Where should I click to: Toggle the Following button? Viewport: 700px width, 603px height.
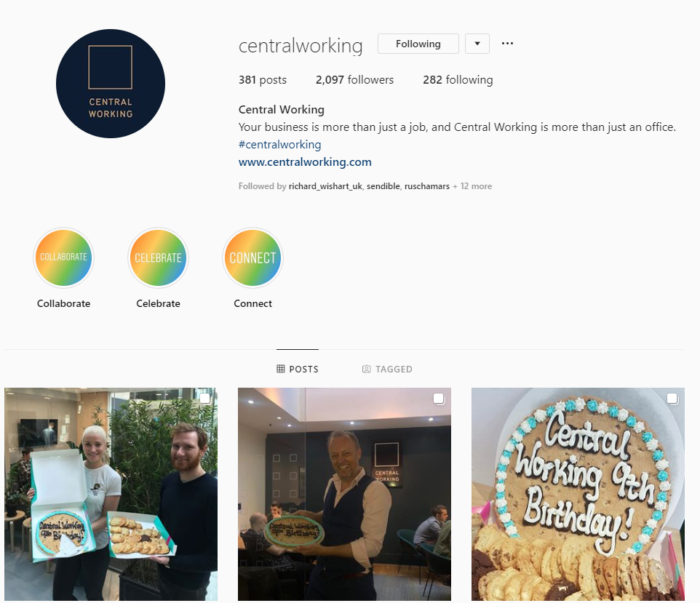coord(418,44)
